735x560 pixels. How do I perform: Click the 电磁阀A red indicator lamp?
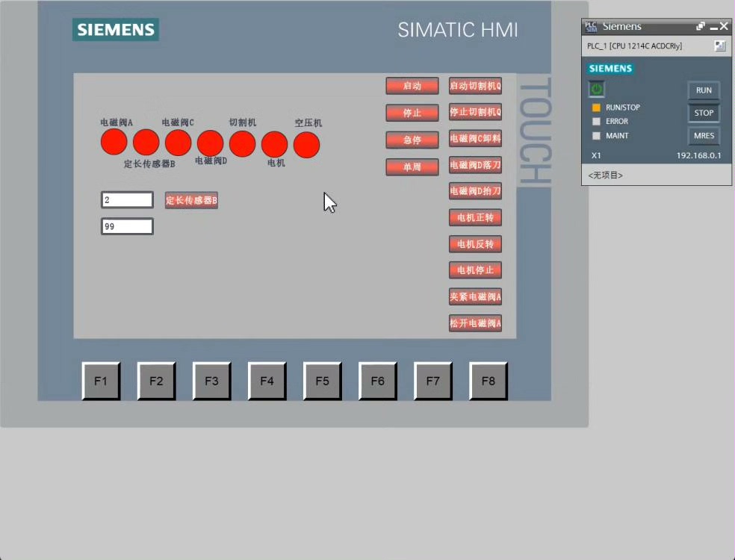[114, 142]
